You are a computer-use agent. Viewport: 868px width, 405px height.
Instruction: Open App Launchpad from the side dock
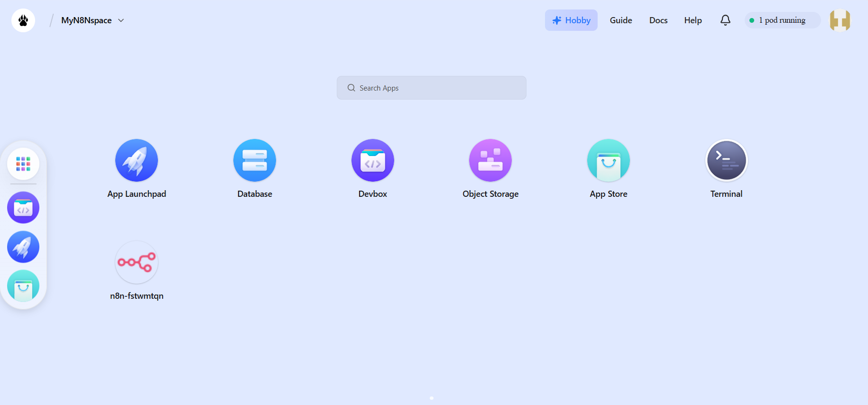(x=23, y=247)
